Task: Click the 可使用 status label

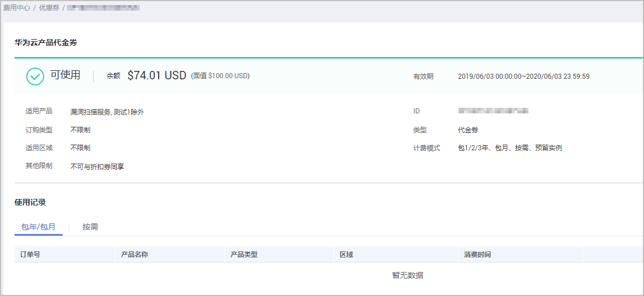Action: pos(65,75)
